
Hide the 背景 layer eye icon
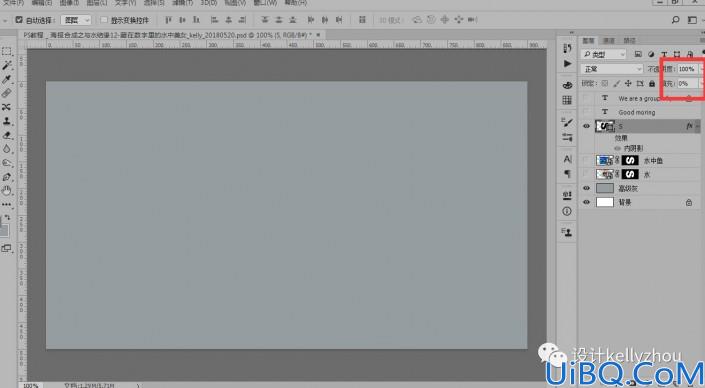tap(586, 202)
